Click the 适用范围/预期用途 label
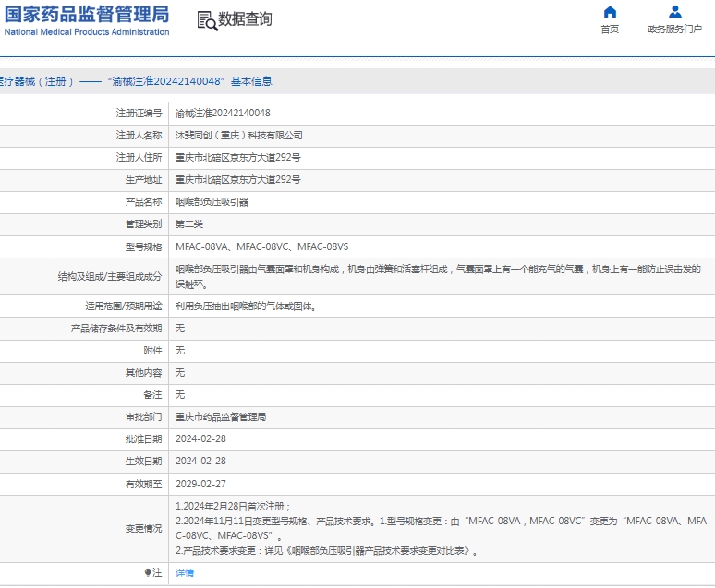 click(x=124, y=306)
